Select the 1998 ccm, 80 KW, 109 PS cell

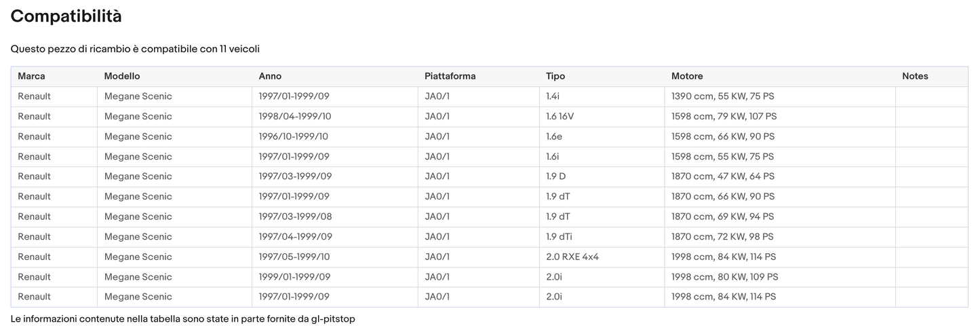(724, 277)
